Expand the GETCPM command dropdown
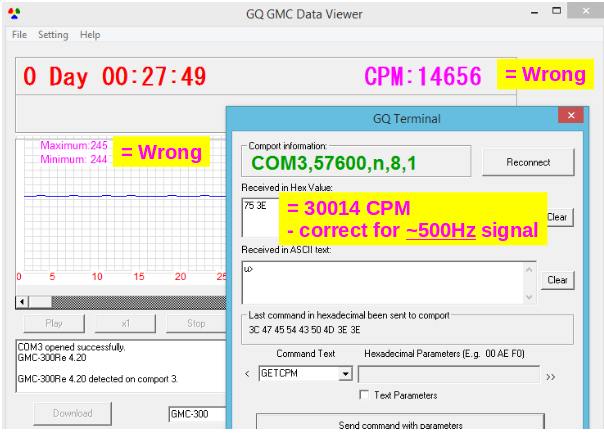The image size is (604, 435). [x=346, y=373]
